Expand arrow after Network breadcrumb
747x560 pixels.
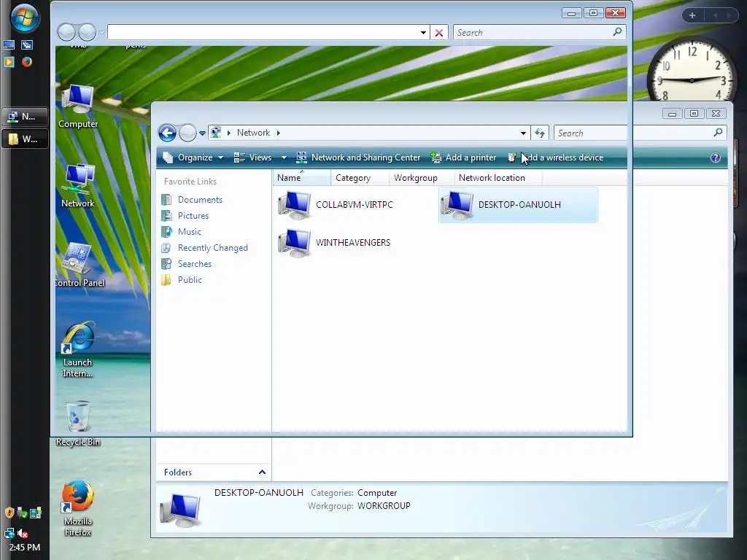279,133
